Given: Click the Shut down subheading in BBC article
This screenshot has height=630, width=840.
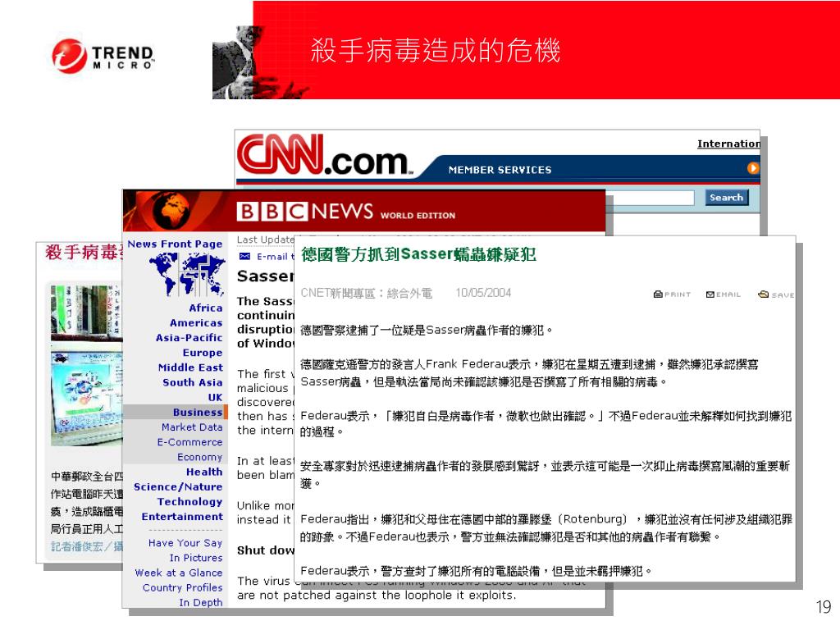Looking at the screenshot, I should (x=266, y=550).
